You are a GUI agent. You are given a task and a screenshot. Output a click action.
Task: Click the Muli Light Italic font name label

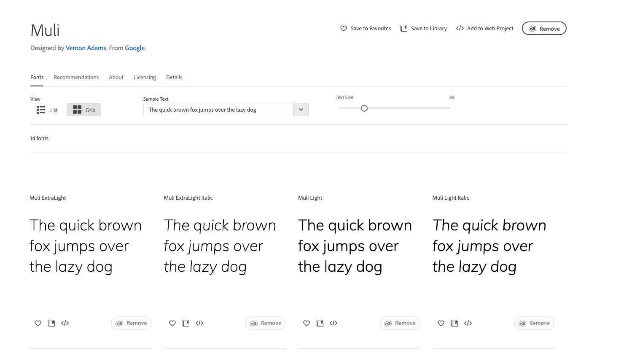451,198
